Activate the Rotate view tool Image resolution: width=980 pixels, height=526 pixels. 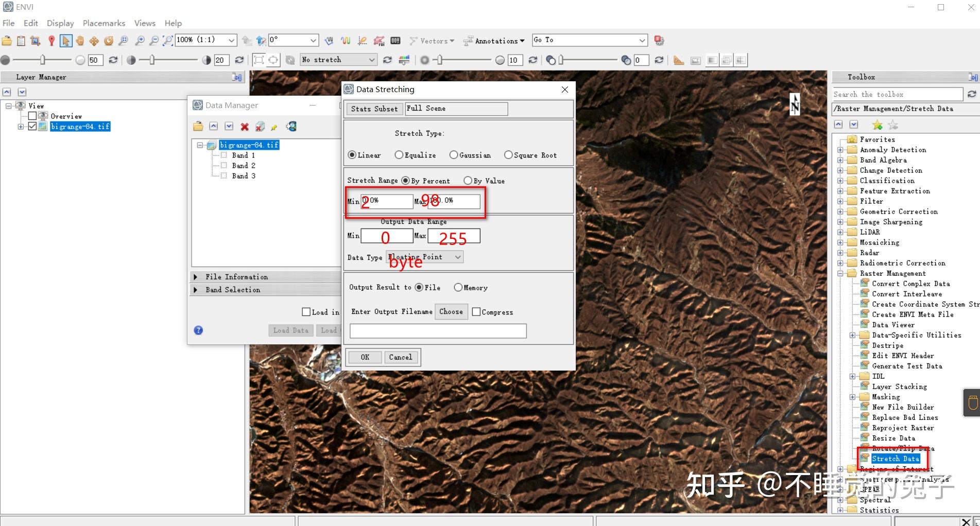click(109, 41)
